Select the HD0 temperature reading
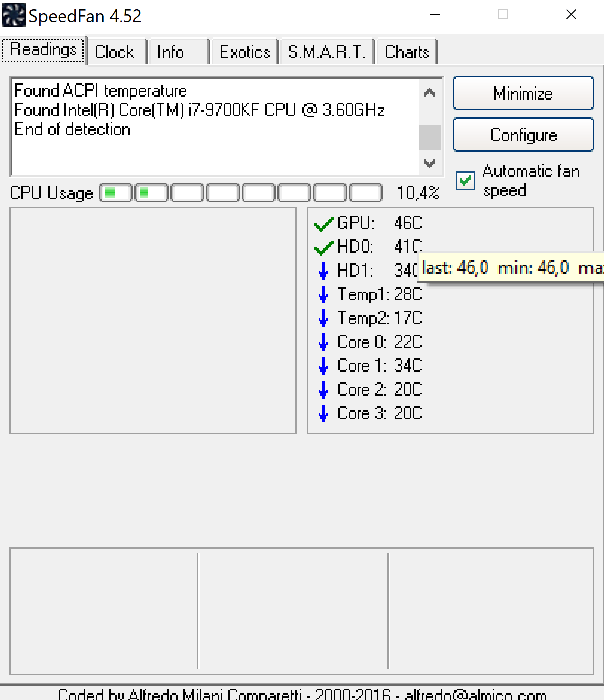 tap(408, 247)
